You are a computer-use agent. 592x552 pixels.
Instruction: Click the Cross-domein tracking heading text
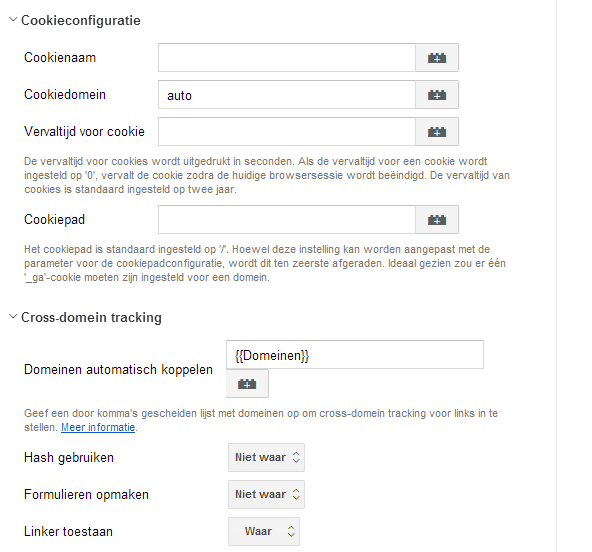91,317
